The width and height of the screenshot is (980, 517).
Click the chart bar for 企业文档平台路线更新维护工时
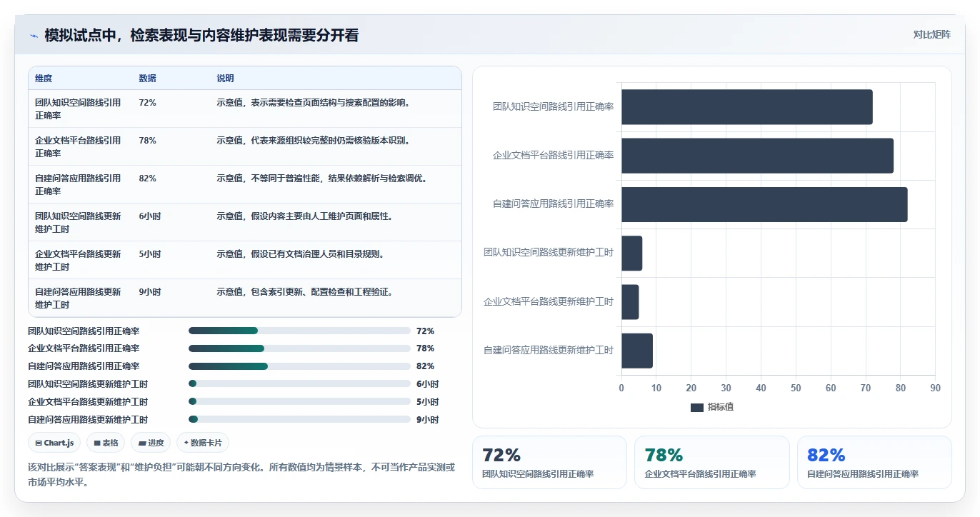(630, 302)
